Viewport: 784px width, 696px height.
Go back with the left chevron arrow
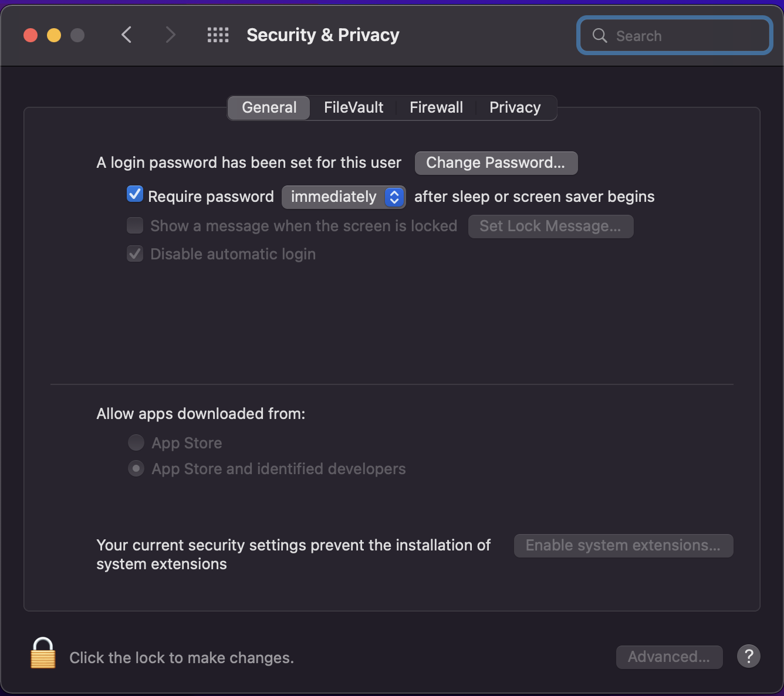click(x=127, y=35)
